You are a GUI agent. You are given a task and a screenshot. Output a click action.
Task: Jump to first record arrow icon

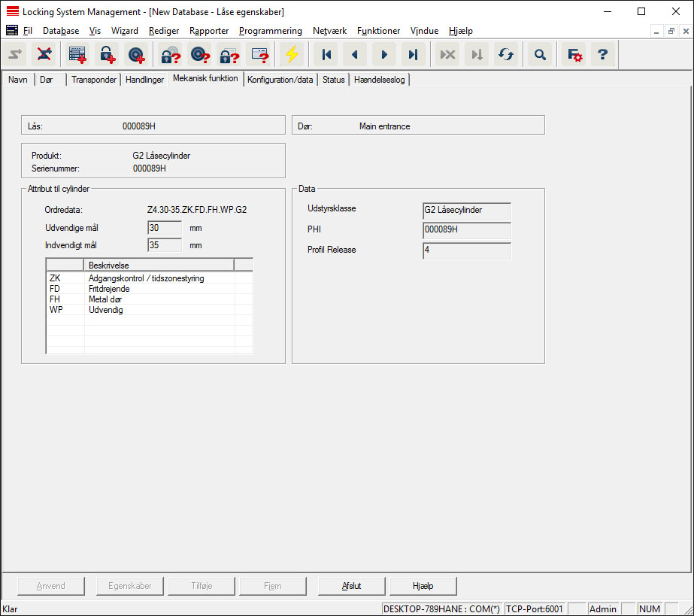326,54
